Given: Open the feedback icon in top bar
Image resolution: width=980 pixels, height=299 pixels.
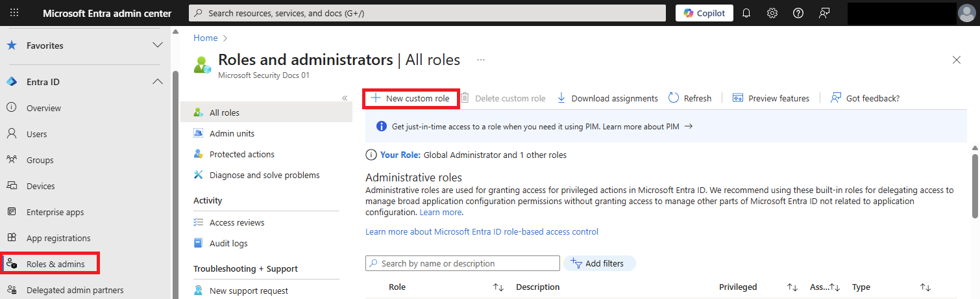Looking at the screenshot, I should pyautogui.click(x=824, y=13).
